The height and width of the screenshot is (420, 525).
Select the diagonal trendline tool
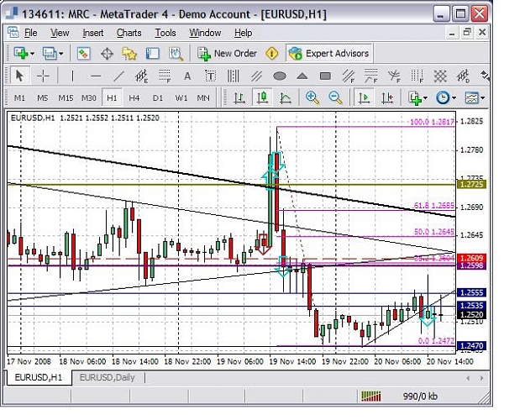pos(118,76)
